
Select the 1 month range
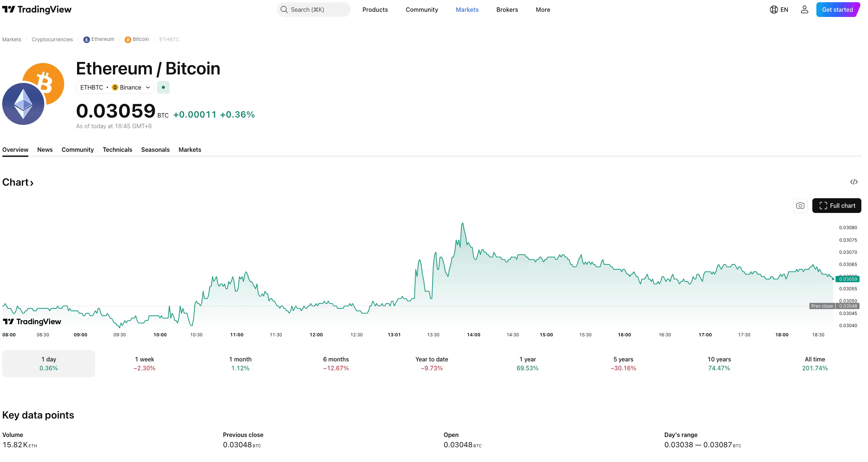[x=240, y=364]
